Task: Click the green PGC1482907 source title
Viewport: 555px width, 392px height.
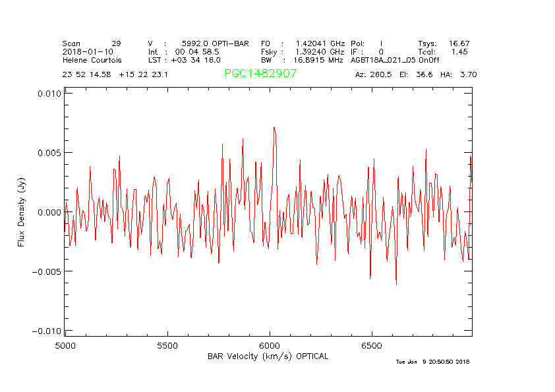Action: pos(260,74)
